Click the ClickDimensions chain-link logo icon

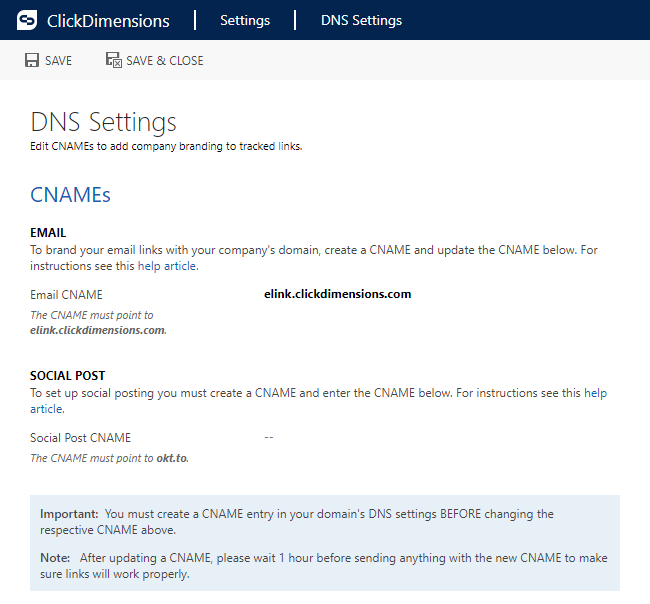(27, 20)
